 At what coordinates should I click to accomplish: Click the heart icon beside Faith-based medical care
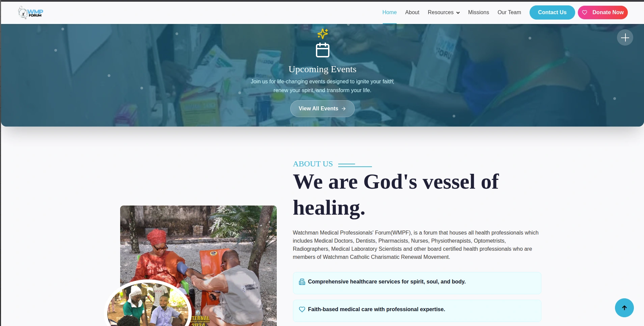(x=302, y=309)
